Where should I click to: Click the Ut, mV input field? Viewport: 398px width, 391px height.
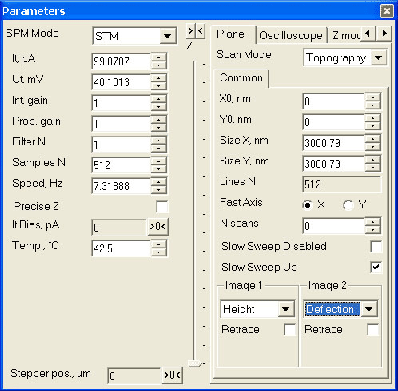[x=121, y=82]
